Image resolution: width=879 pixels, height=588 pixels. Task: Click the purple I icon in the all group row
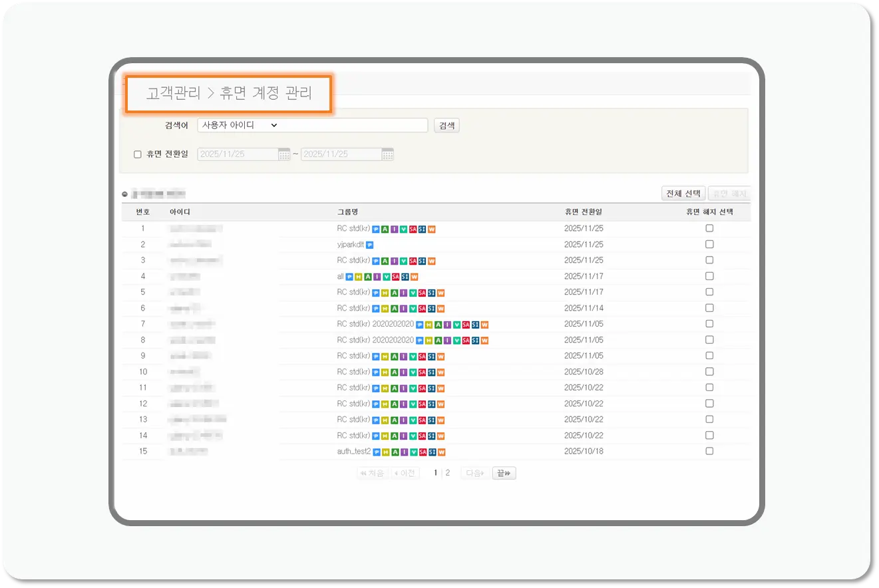pyautogui.click(x=377, y=276)
